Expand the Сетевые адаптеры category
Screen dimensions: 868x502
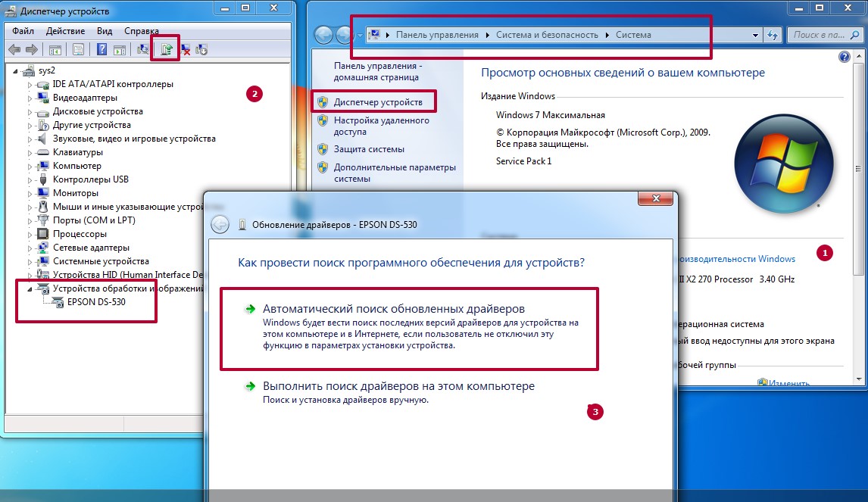tap(30, 248)
